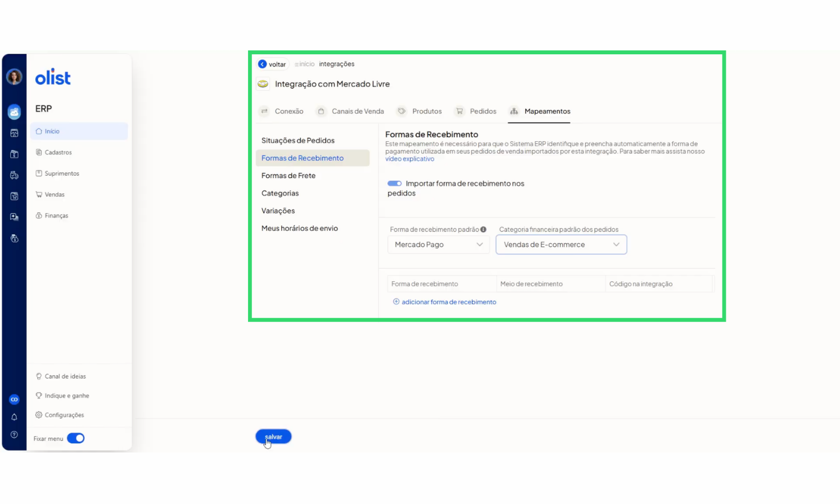Open the add-screen module icon in rail
The image size is (840, 504).
tap(14, 217)
